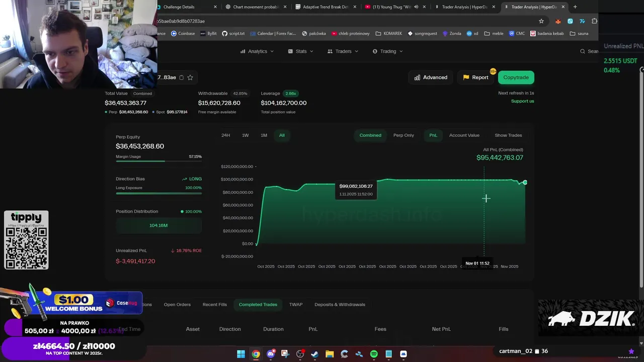Click the Advanced chart icon button

pyautogui.click(x=431, y=77)
